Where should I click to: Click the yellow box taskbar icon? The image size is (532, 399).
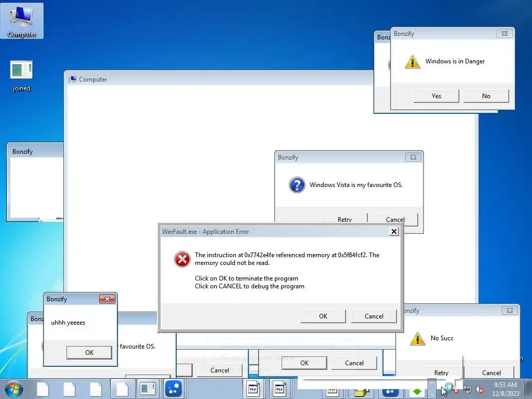click(x=362, y=392)
